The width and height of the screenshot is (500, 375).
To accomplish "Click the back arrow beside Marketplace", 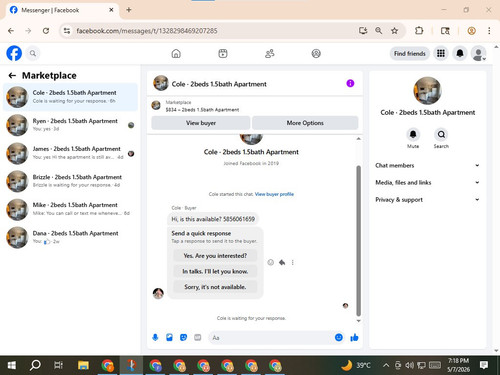I will click(12, 76).
